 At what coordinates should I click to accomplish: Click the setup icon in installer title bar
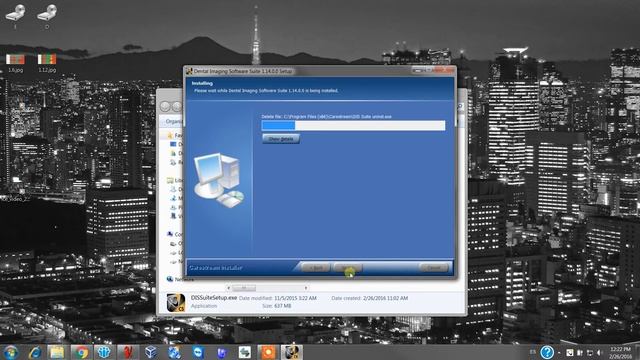(x=189, y=71)
